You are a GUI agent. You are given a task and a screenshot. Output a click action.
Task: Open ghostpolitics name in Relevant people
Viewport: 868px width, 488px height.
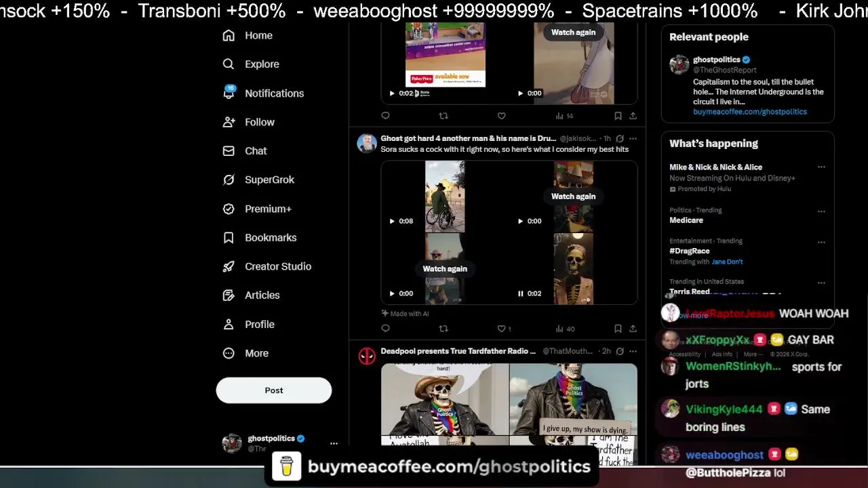coord(716,60)
